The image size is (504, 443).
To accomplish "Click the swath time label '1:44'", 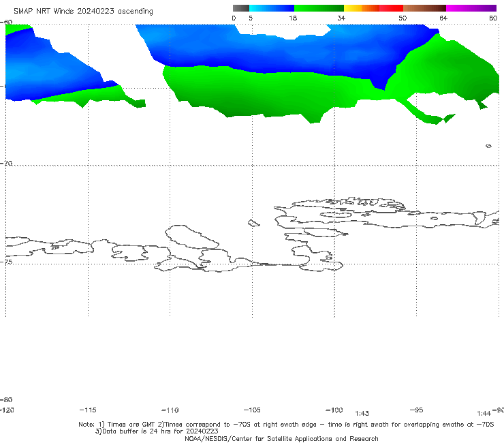I will click(484, 414).
